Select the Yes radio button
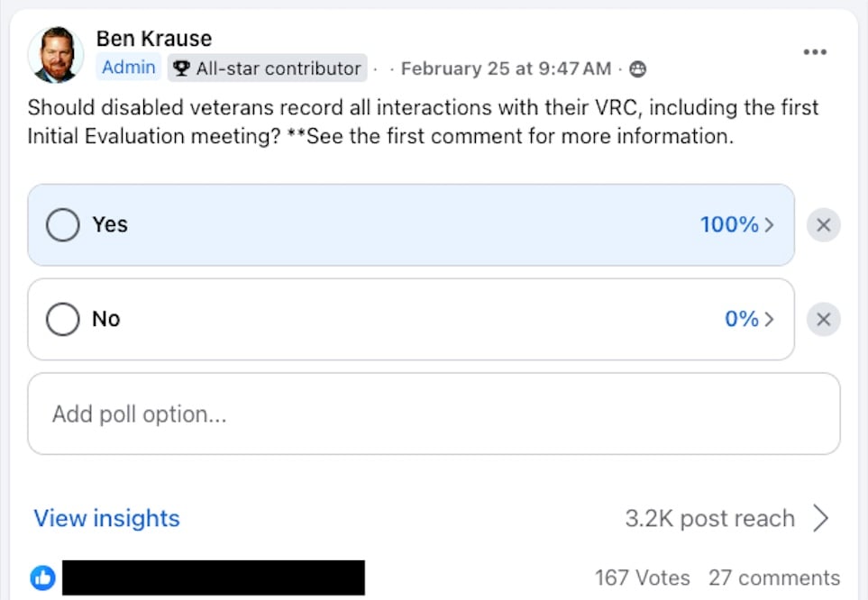868x600 pixels. [62, 225]
